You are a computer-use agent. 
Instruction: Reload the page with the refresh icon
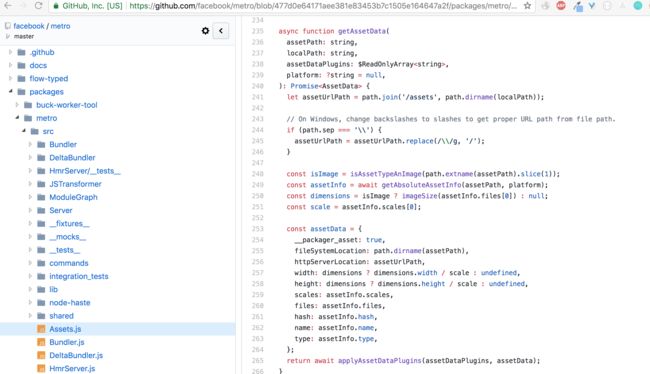click(x=38, y=6)
